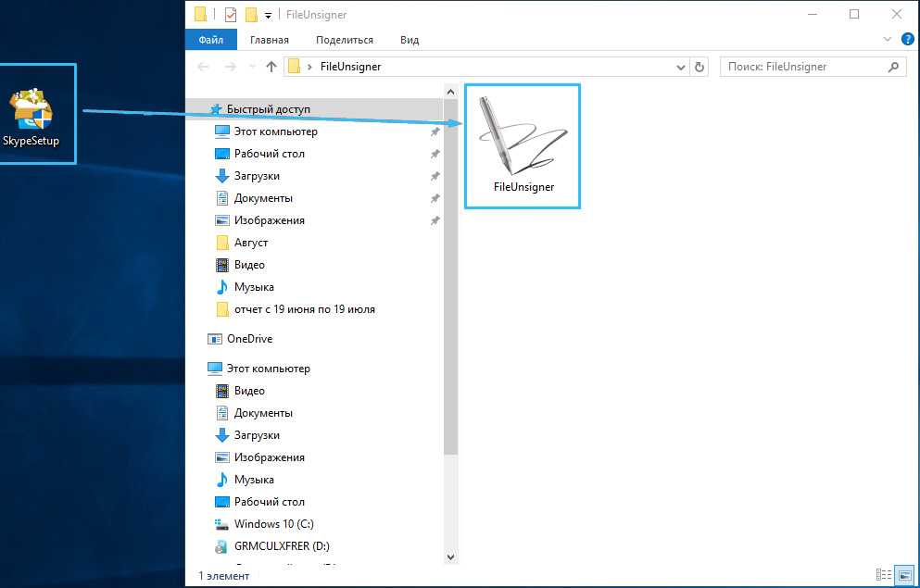The height and width of the screenshot is (588, 920).
Task: Go up one folder level
Action: point(271,67)
